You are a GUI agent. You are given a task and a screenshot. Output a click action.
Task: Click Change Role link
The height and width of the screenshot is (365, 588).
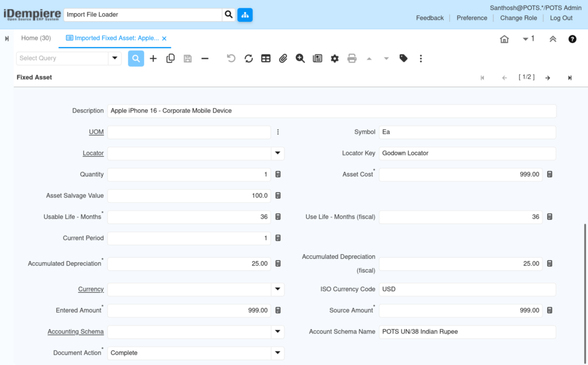(519, 18)
